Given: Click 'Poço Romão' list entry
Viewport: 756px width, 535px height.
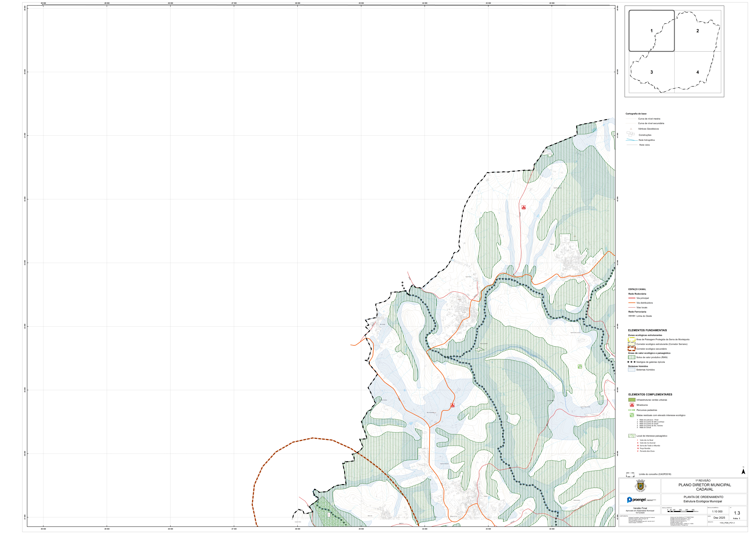Looking at the screenshot, I should pos(645,448).
